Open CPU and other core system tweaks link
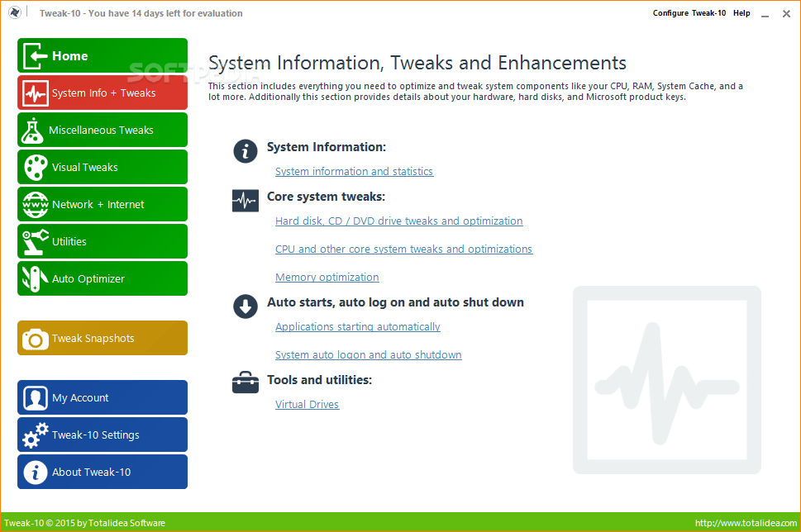Image resolution: width=801 pixels, height=532 pixels. pos(403,249)
